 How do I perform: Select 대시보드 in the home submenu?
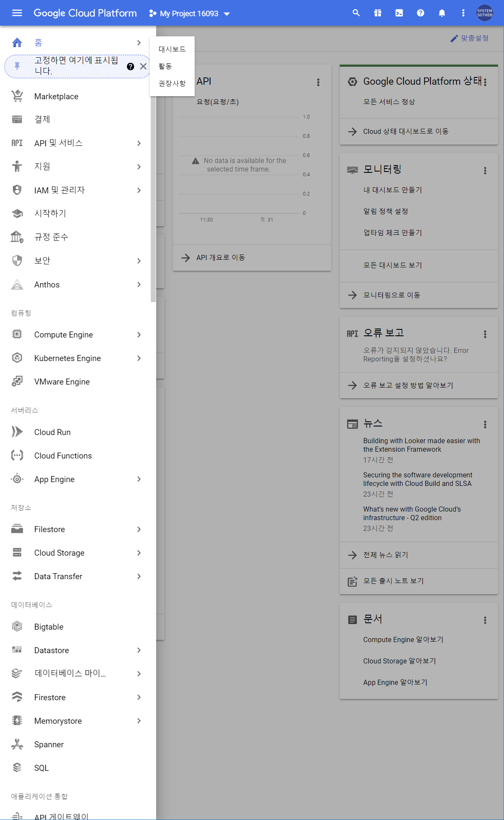(x=172, y=49)
